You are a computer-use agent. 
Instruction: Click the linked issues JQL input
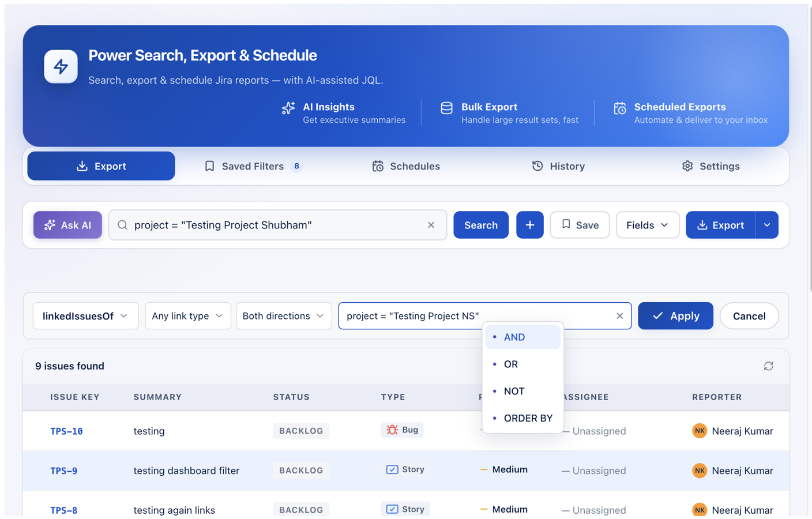[x=485, y=316]
